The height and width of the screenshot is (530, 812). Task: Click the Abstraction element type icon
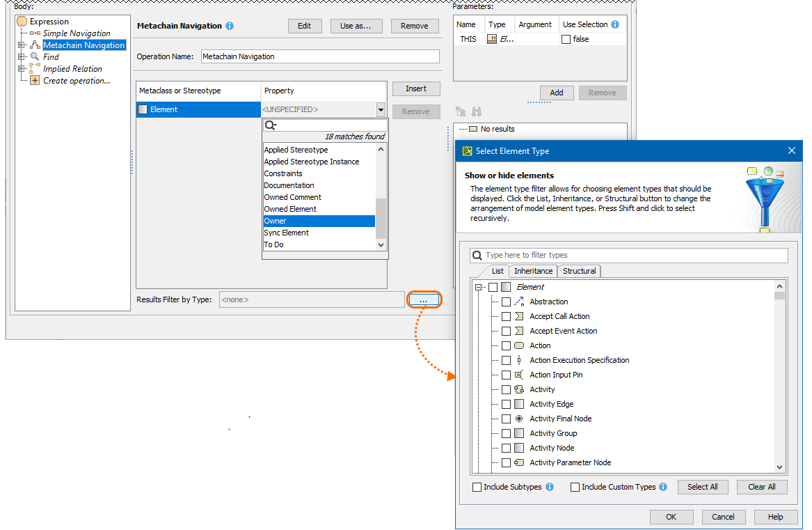click(x=519, y=302)
